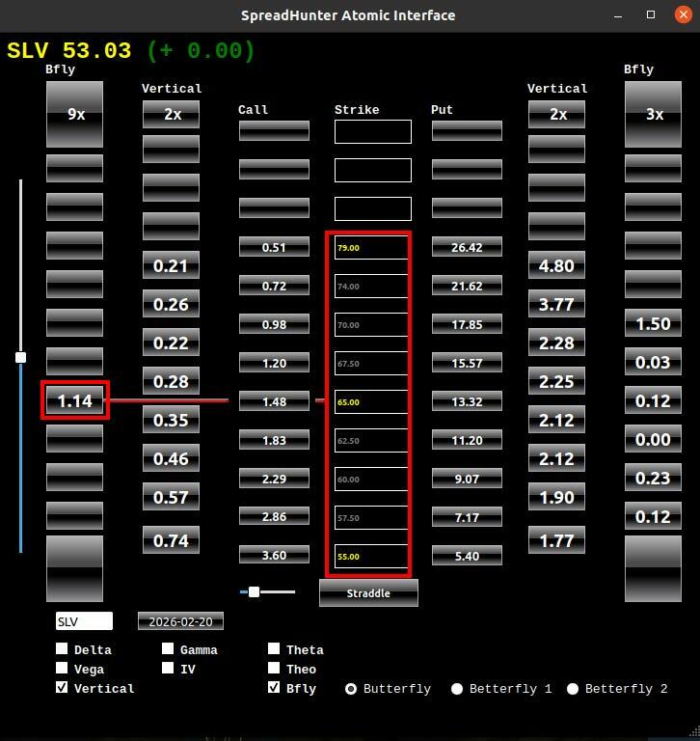
Task: Toggle the Theta checkbox
Action: click(274, 649)
